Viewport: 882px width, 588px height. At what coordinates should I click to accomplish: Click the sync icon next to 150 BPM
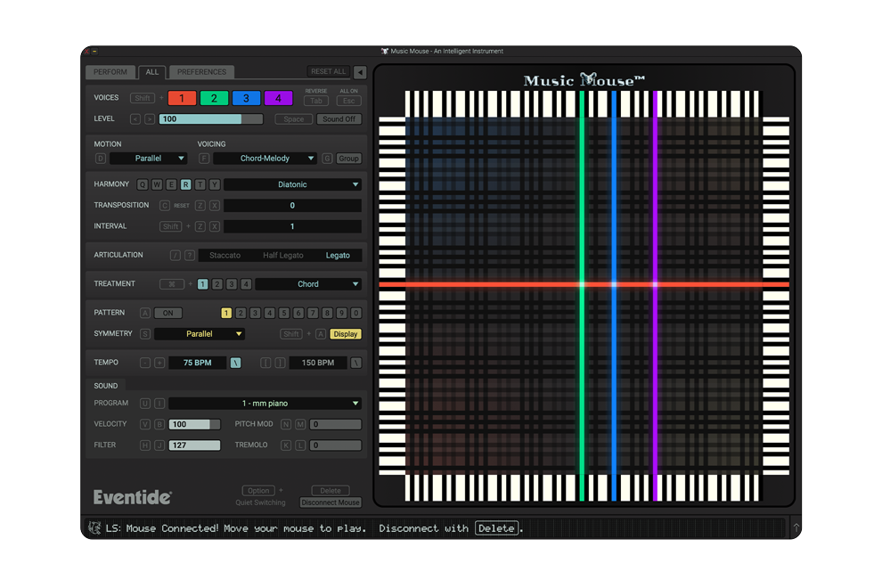(356, 363)
